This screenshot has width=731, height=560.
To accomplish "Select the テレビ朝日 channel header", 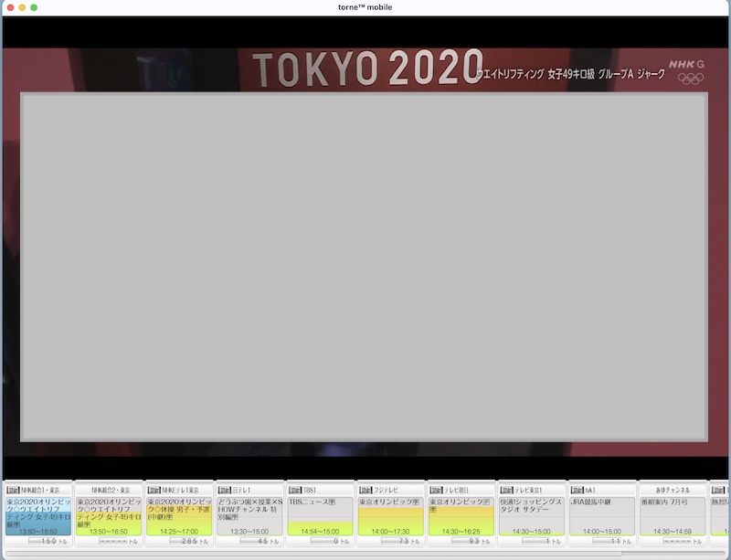I will tap(461, 490).
